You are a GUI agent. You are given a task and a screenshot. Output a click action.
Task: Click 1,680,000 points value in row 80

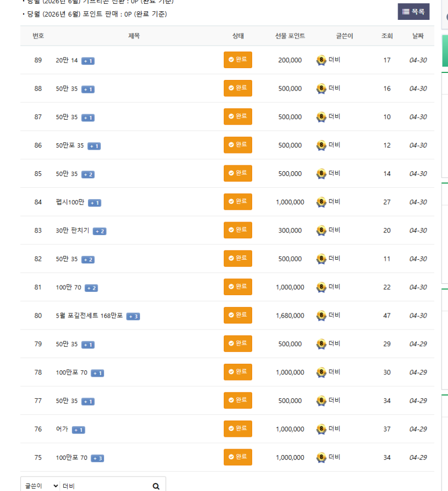point(290,316)
